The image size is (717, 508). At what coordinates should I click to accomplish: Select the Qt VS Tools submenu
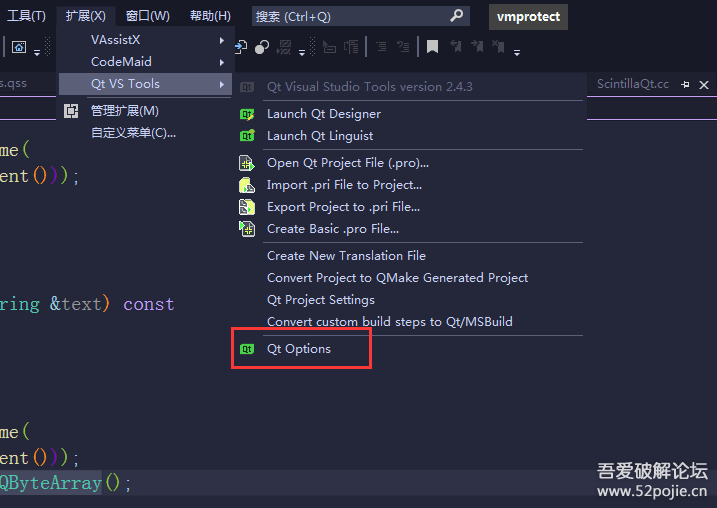[145, 84]
